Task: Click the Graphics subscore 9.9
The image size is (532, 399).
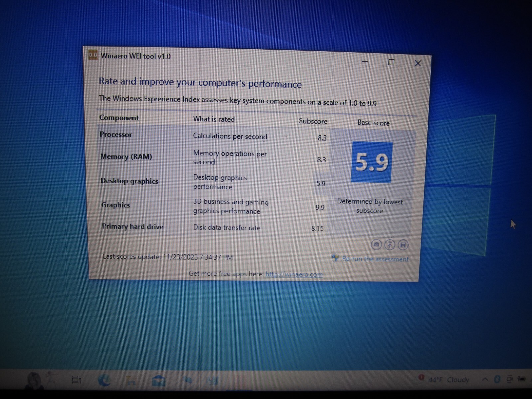Action: click(320, 208)
